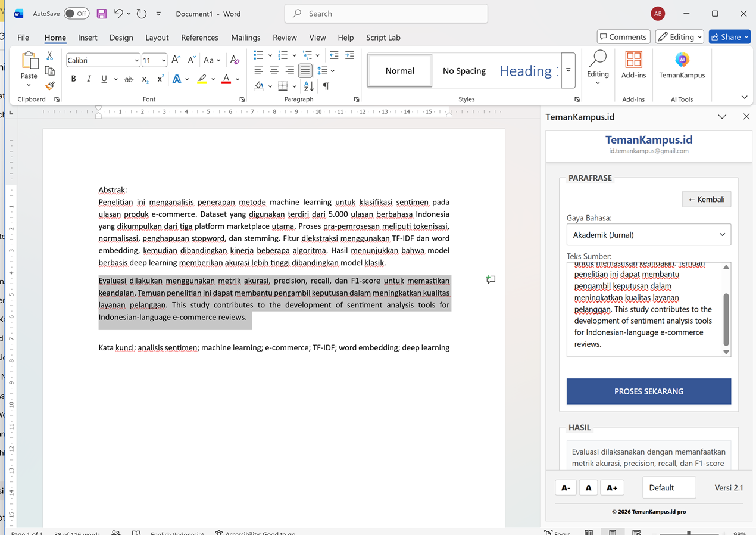756x535 pixels.
Task: Click the Format Painter brush icon
Action: coord(50,86)
